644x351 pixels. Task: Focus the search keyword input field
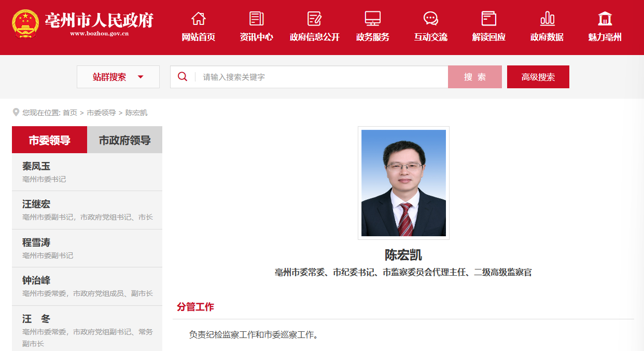tap(321, 77)
